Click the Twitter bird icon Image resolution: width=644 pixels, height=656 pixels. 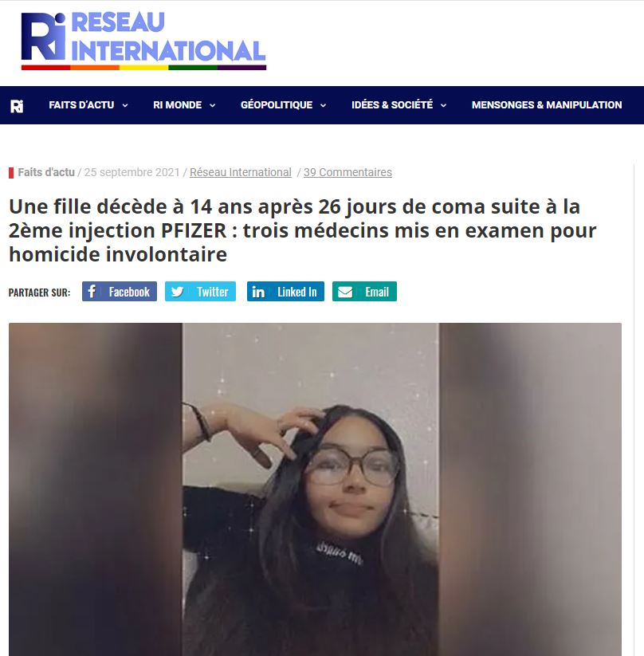point(178,292)
